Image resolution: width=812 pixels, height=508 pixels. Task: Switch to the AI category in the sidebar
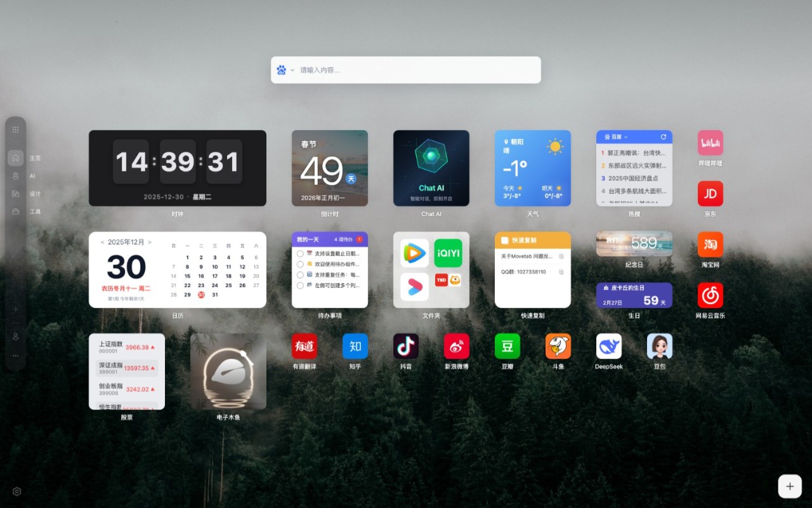[16, 175]
